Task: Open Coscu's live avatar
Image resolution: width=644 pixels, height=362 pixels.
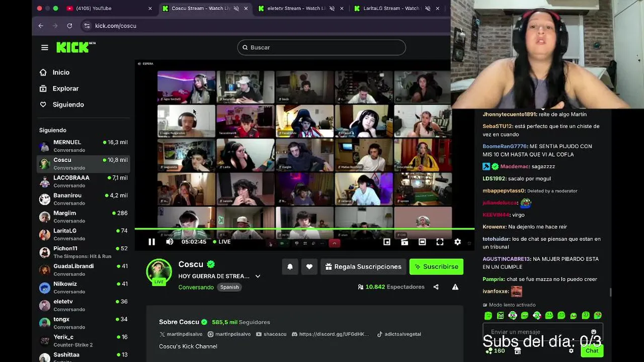Action: (159, 272)
